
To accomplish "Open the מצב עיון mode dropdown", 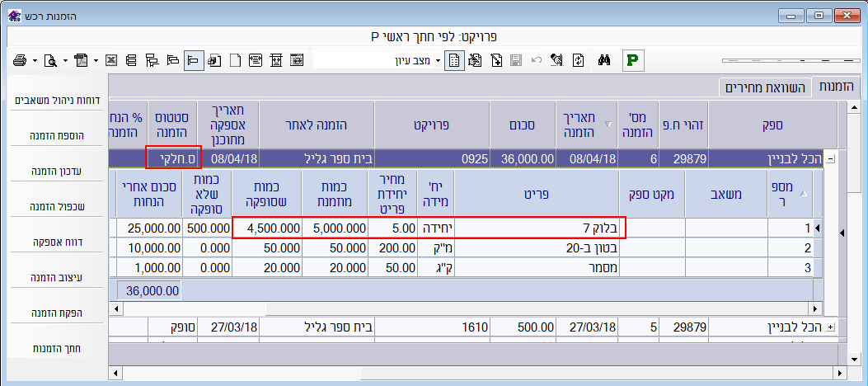I will (x=438, y=60).
